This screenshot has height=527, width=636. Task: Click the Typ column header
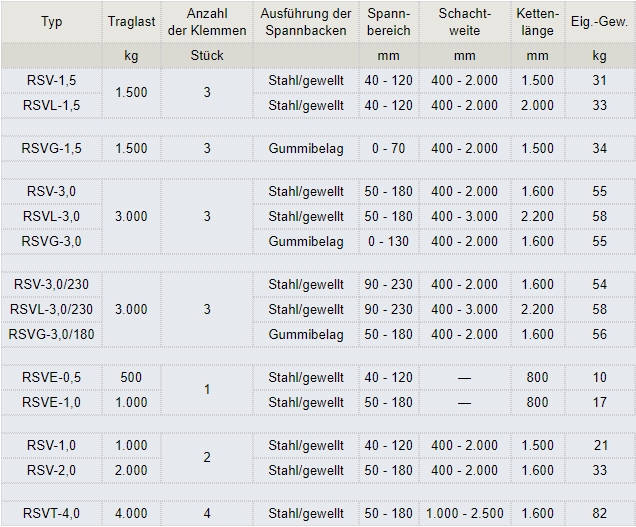51,22
